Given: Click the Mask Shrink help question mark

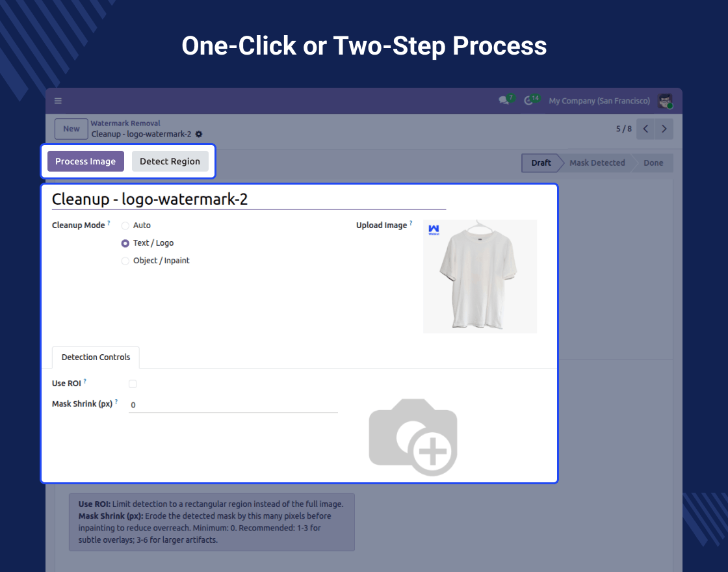Looking at the screenshot, I should [116, 402].
